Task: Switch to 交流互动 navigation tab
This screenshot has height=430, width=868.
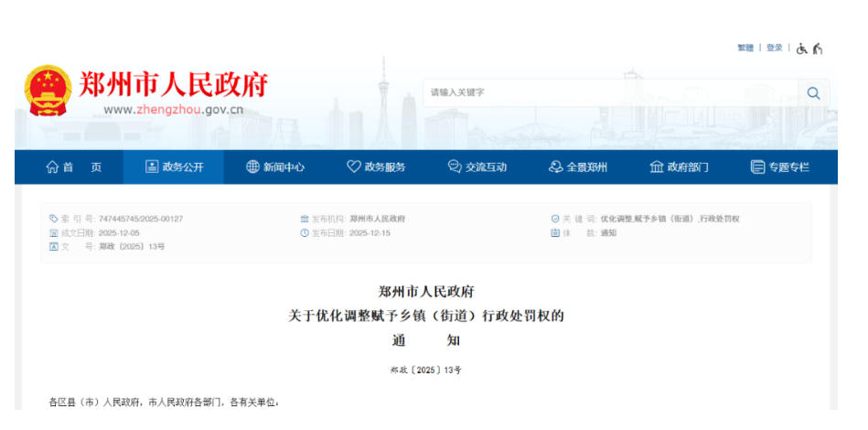Action: tap(477, 167)
